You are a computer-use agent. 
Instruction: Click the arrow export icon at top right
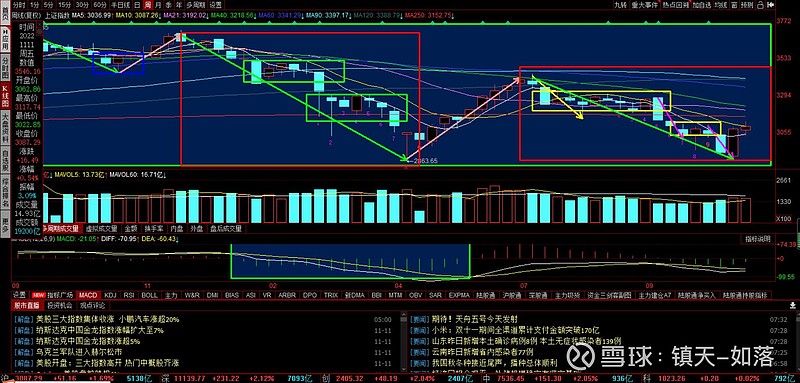coord(771,5)
